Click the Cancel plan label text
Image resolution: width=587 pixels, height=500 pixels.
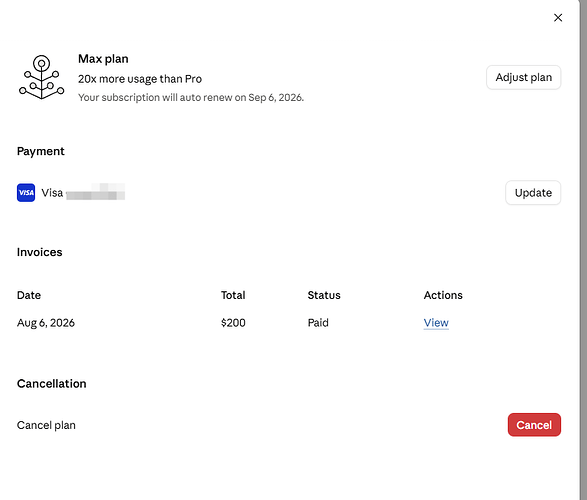46,425
